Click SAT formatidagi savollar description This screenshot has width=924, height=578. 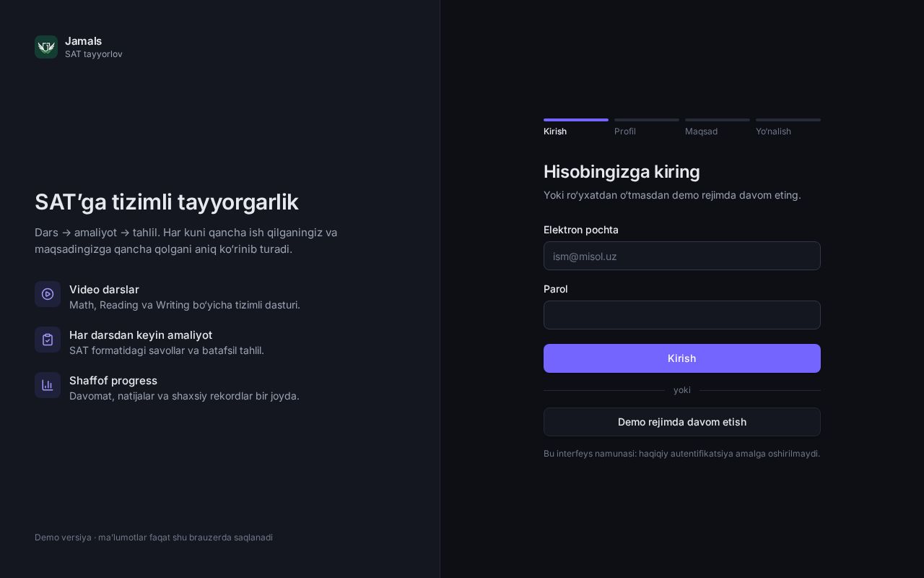(167, 350)
